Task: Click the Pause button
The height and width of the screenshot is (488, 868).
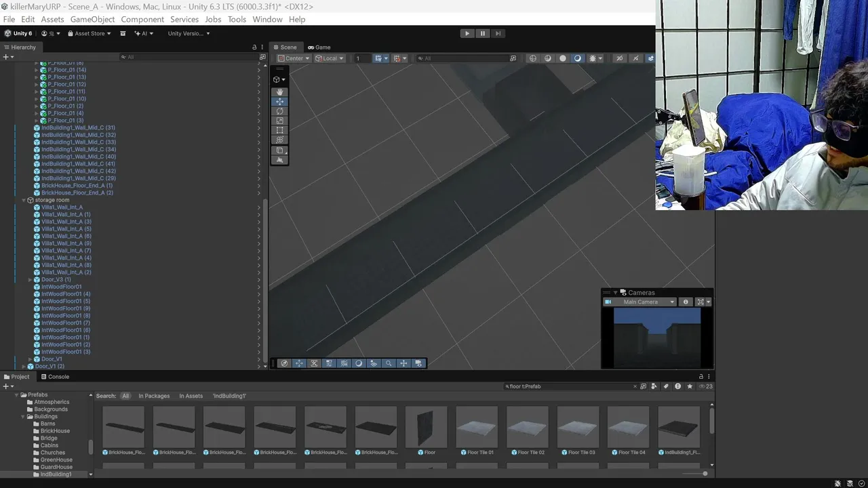Action: 482,33
